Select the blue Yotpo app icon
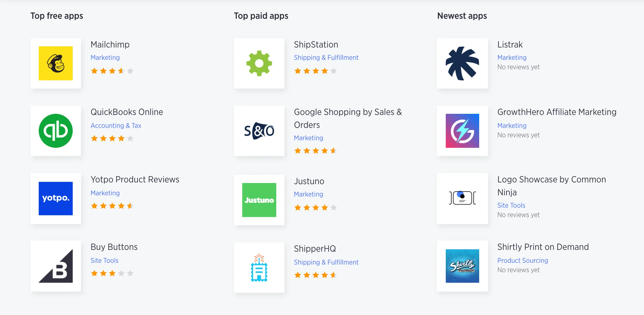 [x=56, y=199]
